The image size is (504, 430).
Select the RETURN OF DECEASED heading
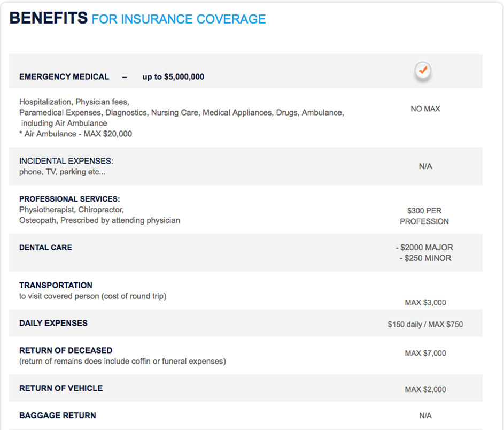(x=66, y=351)
